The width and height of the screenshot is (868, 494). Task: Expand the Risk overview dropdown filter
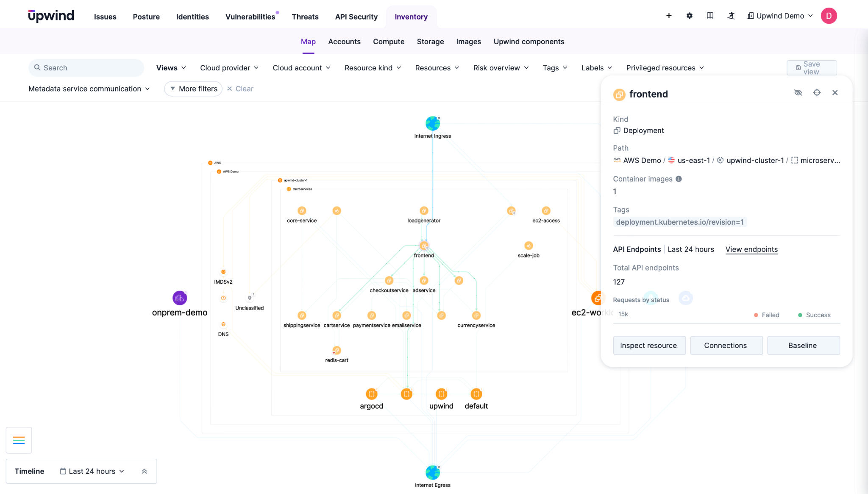pos(501,67)
